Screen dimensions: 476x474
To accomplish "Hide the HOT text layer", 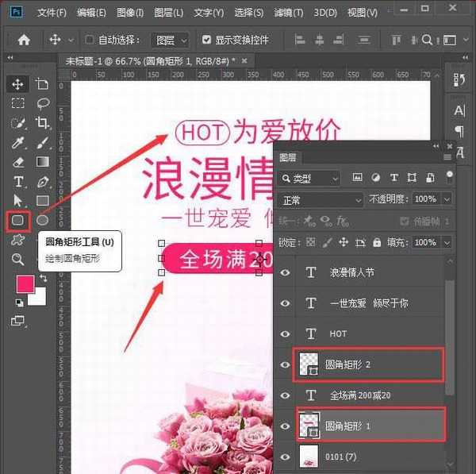I will [x=285, y=334].
